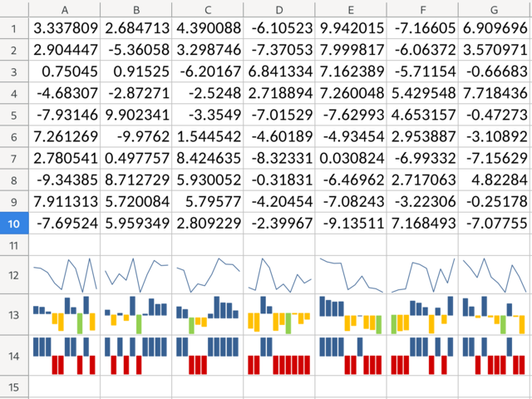Viewport: 532px width, 399px height.
Task: Select column F header
Action: coord(422,10)
